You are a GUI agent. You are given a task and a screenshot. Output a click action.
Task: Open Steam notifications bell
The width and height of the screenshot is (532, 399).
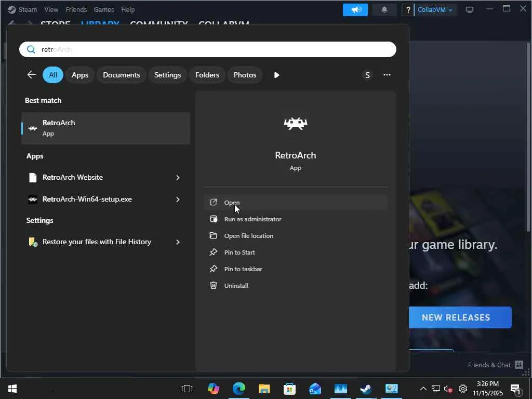click(x=384, y=10)
